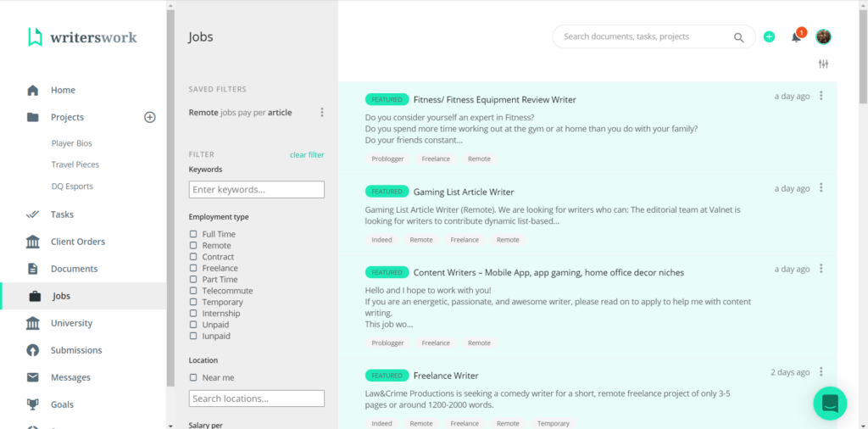Open Client Orders in sidebar
868x429 pixels.
[x=78, y=242]
